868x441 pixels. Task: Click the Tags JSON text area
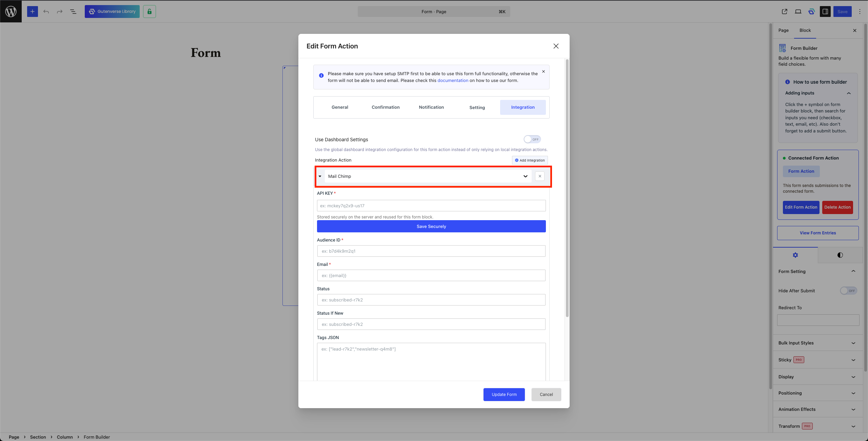(x=431, y=362)
